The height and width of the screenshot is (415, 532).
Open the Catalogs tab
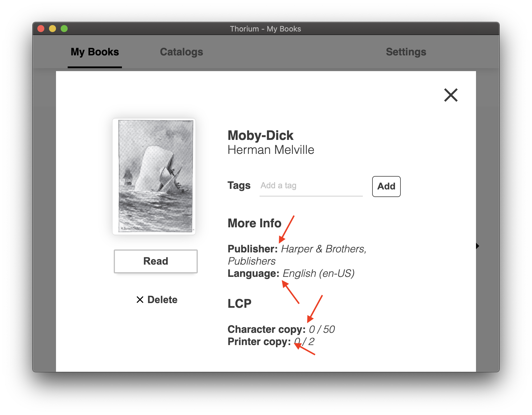(x=181, y=52)
